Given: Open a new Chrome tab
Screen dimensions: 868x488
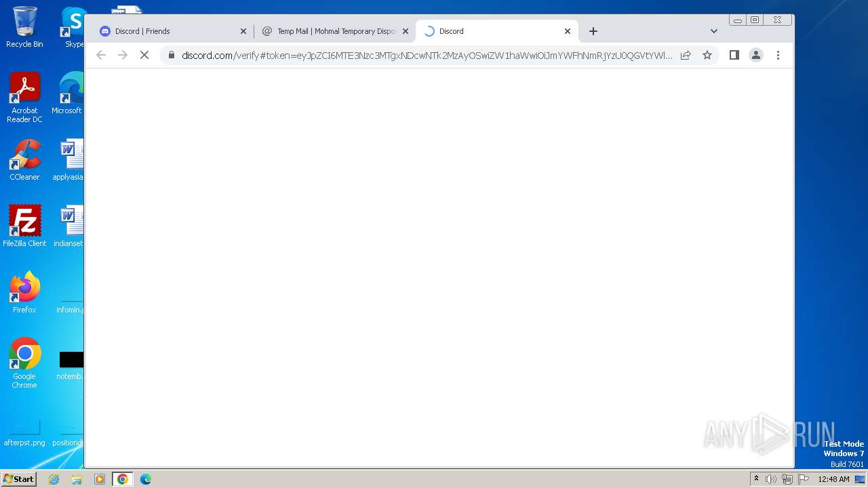Looking at the screenshot, I should coord(593,31).
